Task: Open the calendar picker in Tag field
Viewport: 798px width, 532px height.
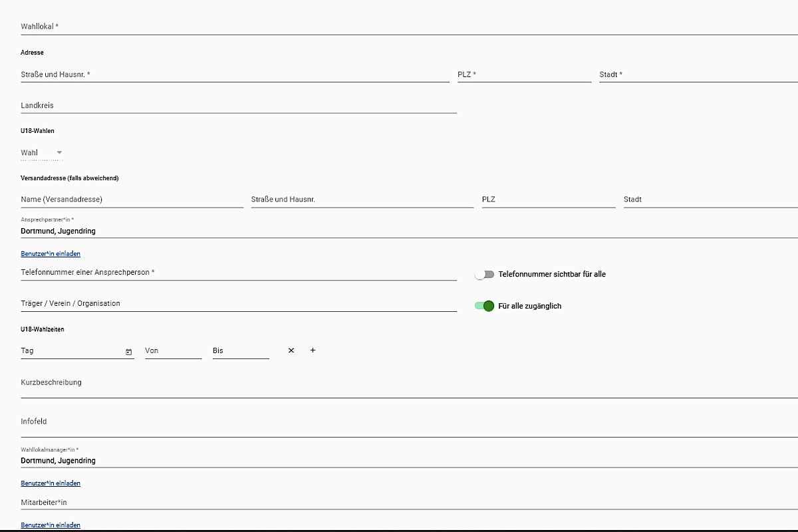Action: [x=128, y=352]
